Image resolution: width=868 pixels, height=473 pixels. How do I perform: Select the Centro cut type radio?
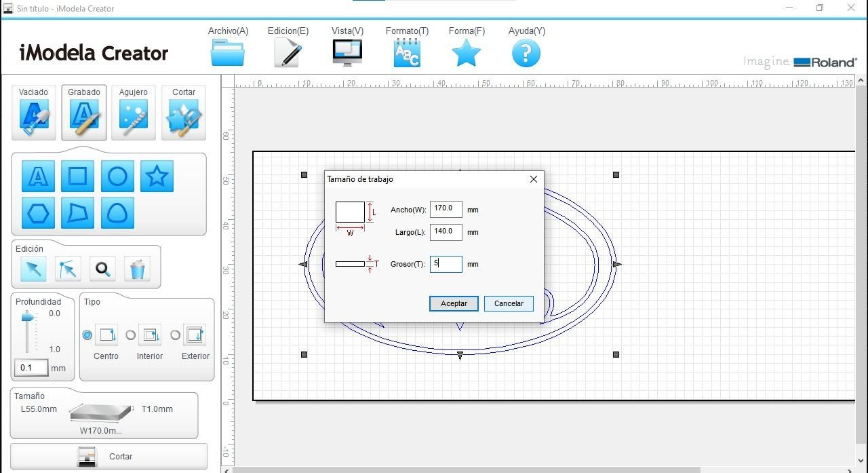click(87, 335)
